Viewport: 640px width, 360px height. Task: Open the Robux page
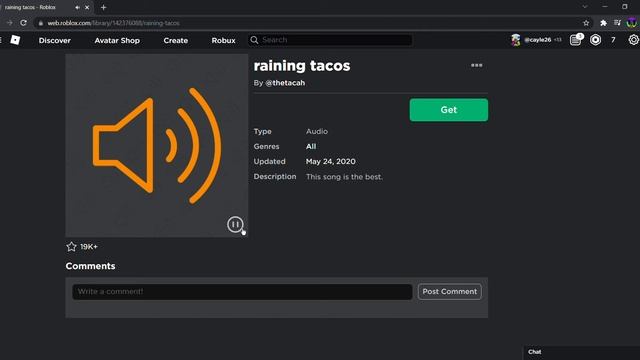tap(223, 40)
